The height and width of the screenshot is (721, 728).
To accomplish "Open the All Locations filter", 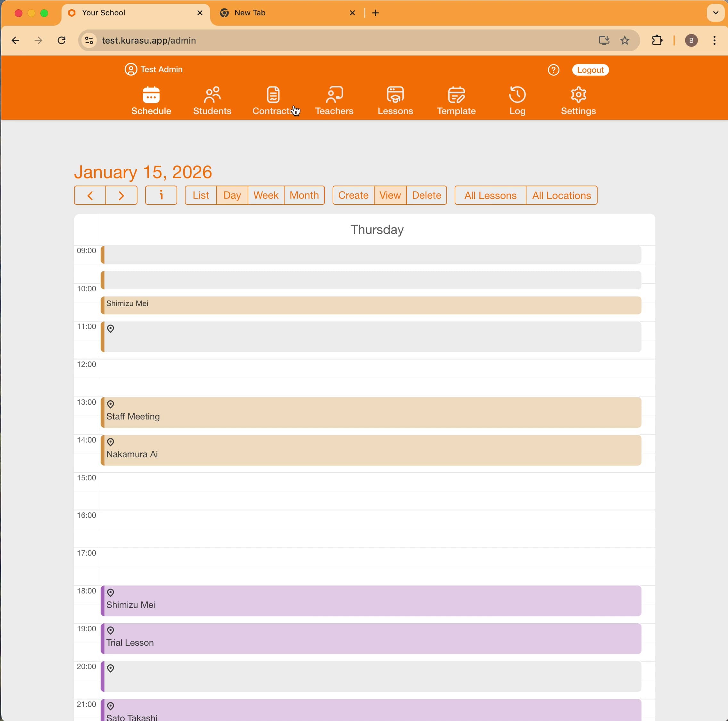I will pyautogui.click(x=561, y=195).
